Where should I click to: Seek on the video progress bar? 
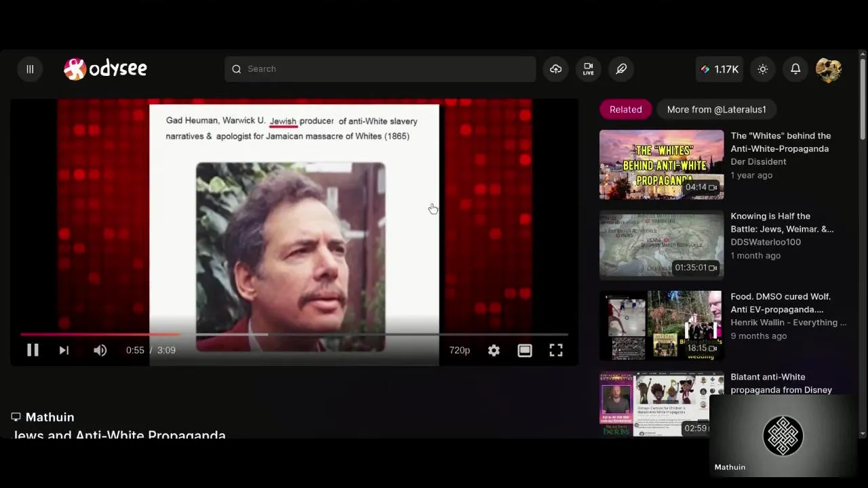click(294, 334)
